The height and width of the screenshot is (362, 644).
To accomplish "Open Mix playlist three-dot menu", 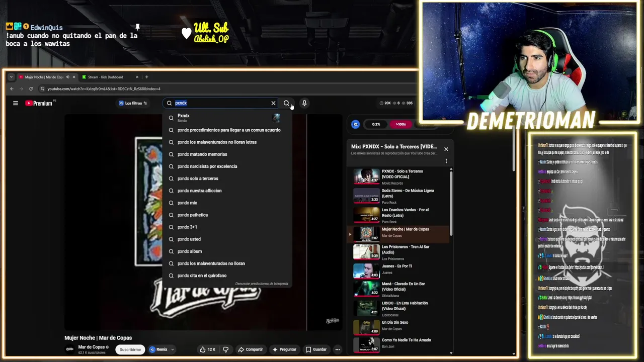I will [446, 161].
